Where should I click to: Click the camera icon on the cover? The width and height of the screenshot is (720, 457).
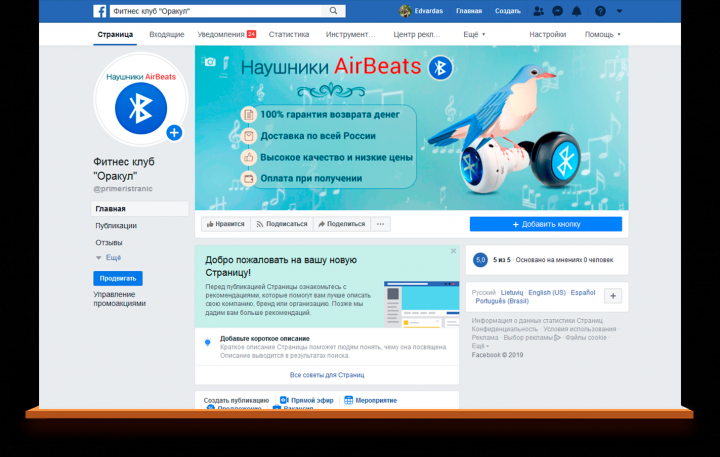pyautogui.click(x=210, y=62)
